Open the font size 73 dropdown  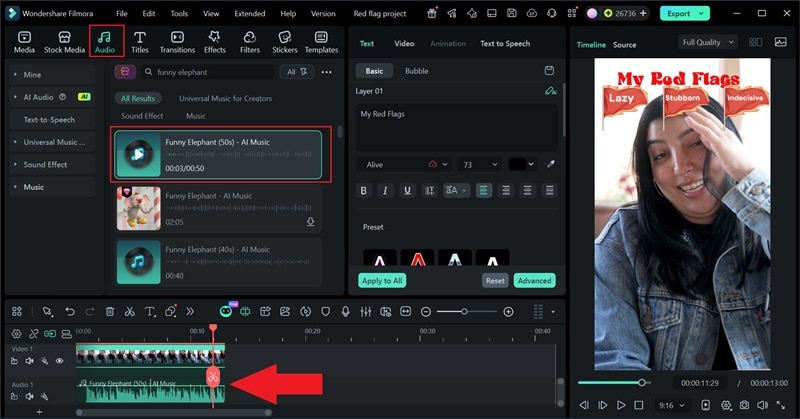pos(479,164)
